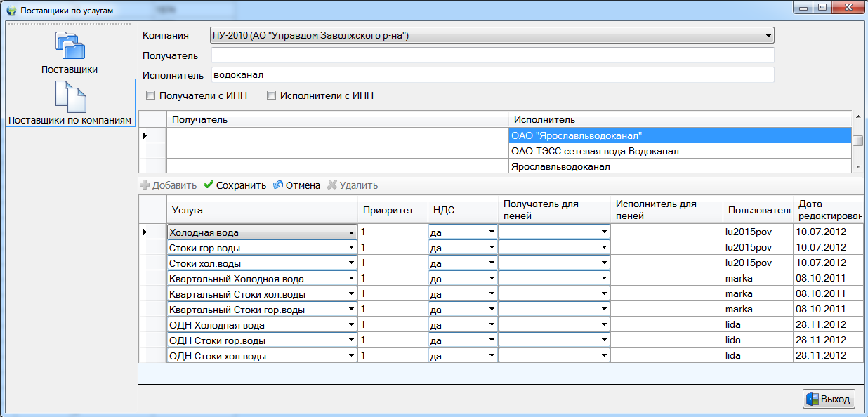Click the Исполнитель field containing водоканал
This screenshot has height=417, width=868.
[x=492, y=75]
